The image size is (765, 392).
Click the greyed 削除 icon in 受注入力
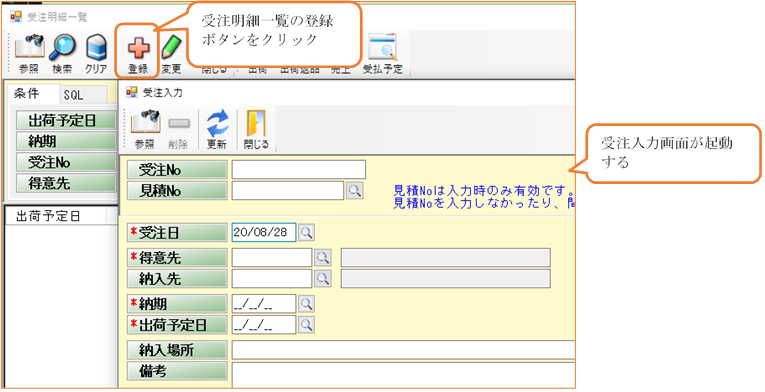pyautogui.click(x=179, y=124)
